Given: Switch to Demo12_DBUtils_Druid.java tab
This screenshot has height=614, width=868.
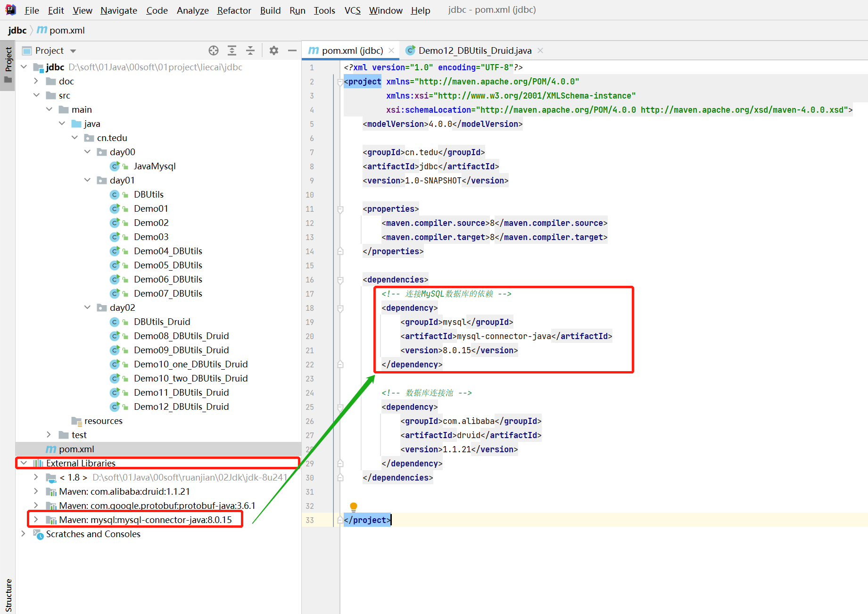Looking at the screenshot, I should tap(475, 50).
